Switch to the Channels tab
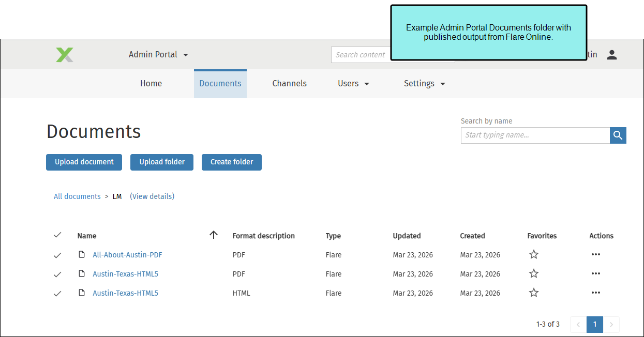 [289, 84]
